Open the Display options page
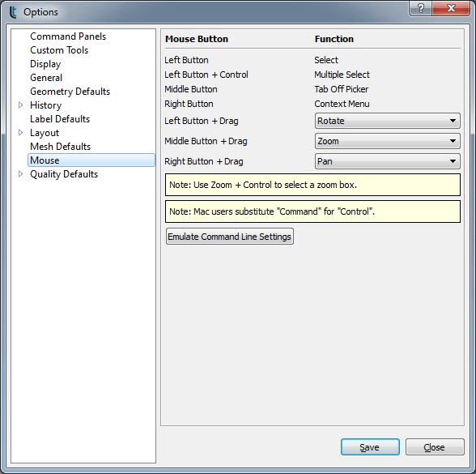This screenshot has width=476, height=474. pyautogui.click(x=45, y=64)
